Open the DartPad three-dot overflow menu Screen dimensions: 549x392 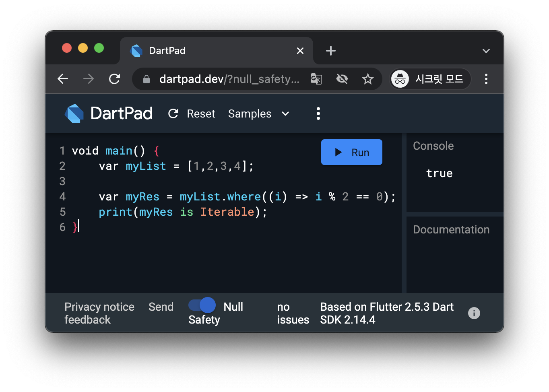point(318,113)
